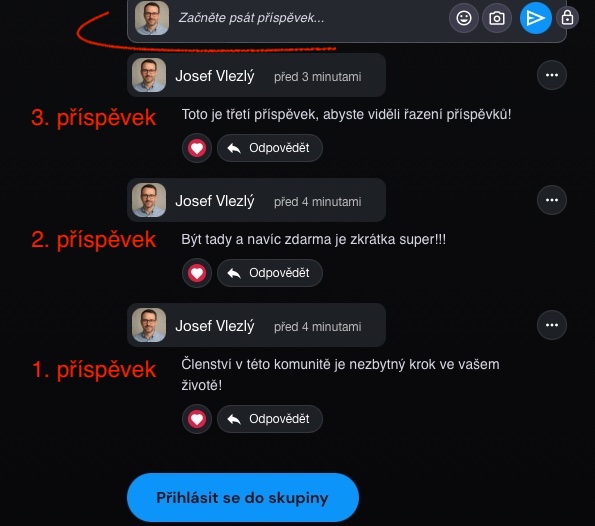Open Josef Vlezlý's avatar on third post
The image size is (595, 526).
[x=149, y=75]
